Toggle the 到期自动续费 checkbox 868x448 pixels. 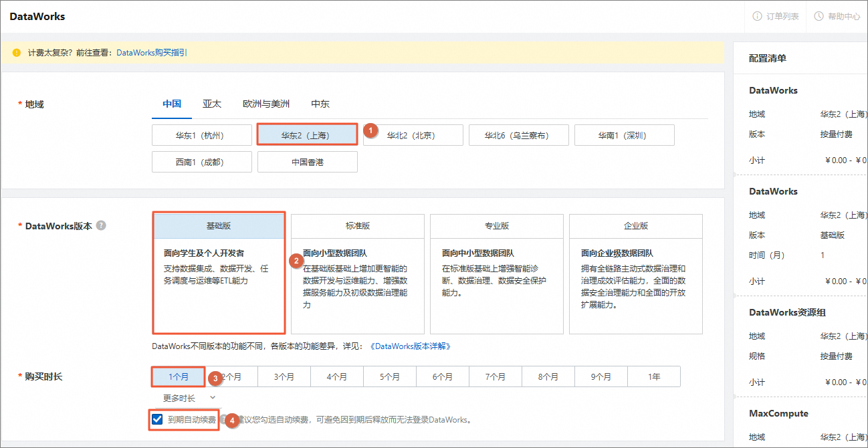pos(157,420)
